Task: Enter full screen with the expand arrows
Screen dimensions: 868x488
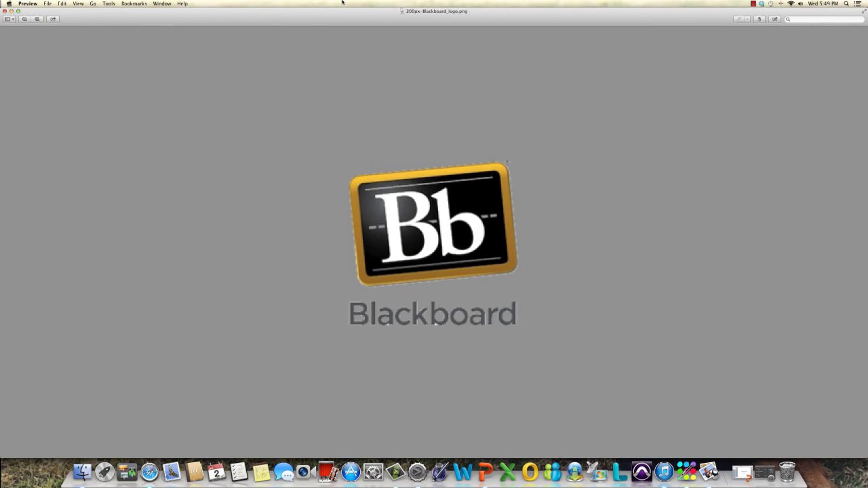Action: (864, 11)
